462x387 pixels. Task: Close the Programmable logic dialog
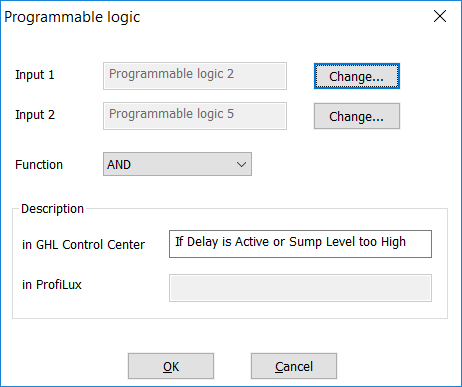coord(440,16)
